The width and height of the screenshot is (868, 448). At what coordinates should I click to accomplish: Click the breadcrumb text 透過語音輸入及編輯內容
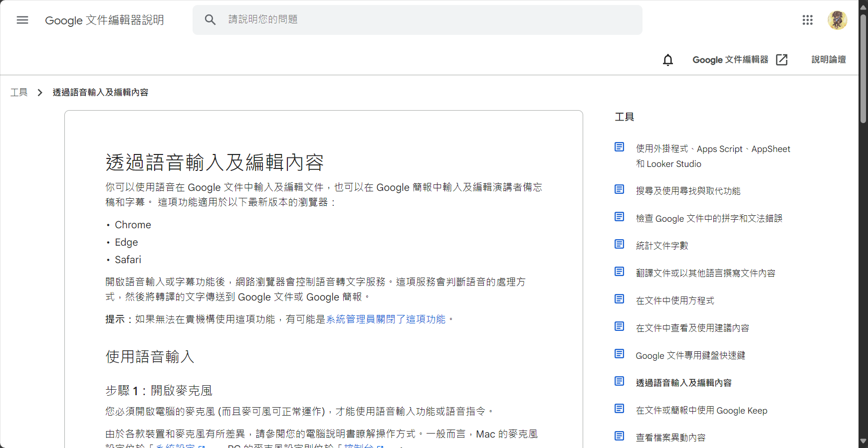(100, 93)
